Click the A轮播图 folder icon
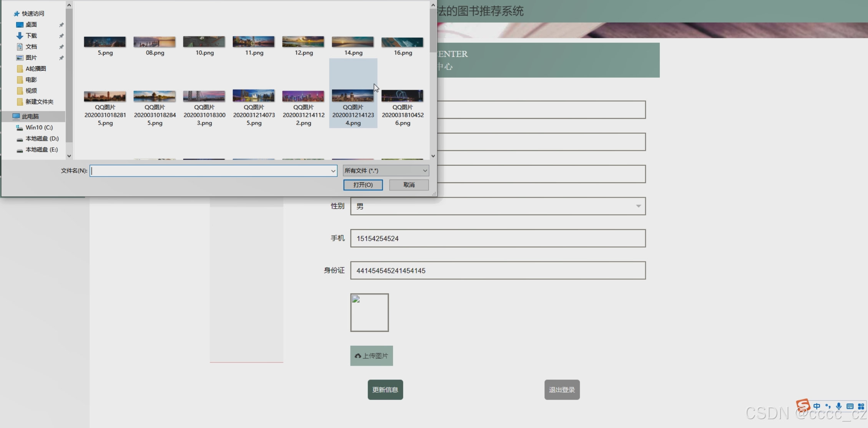 click(x=20, y=69)
